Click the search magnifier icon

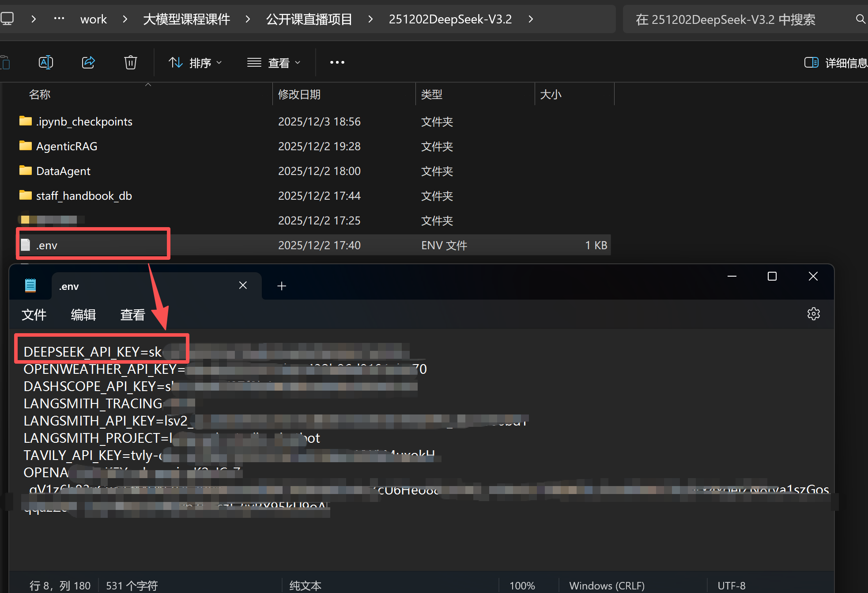tap(860, 19)
